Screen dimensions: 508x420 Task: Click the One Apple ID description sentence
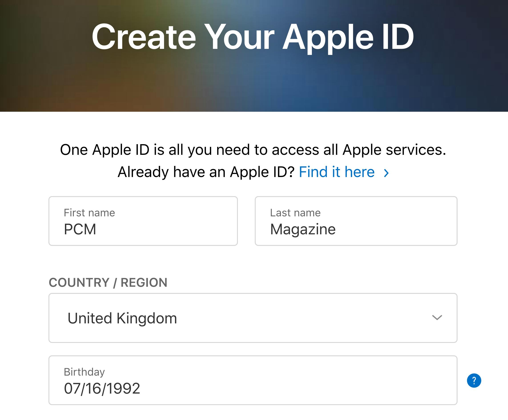point(253,150)
